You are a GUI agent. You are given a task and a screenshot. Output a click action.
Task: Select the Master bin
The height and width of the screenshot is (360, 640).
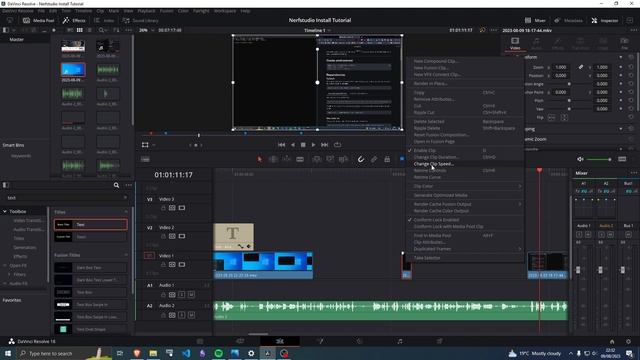[17, 40]
